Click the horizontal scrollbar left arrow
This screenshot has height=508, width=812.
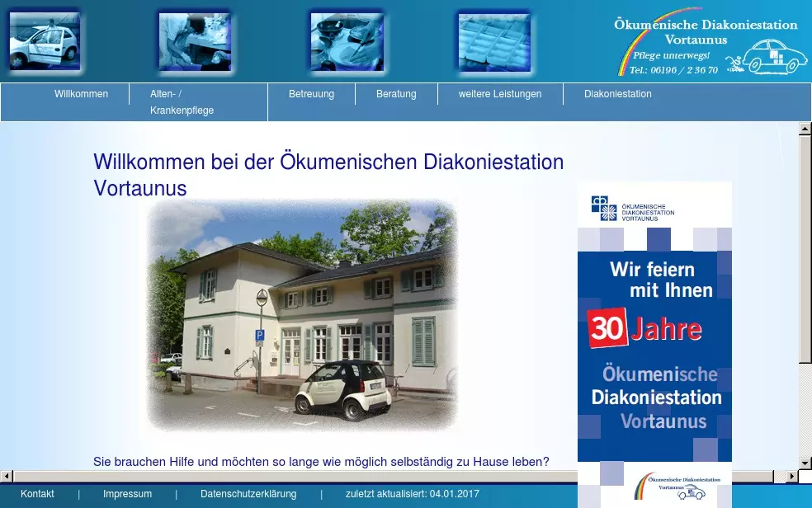(7, 476)
